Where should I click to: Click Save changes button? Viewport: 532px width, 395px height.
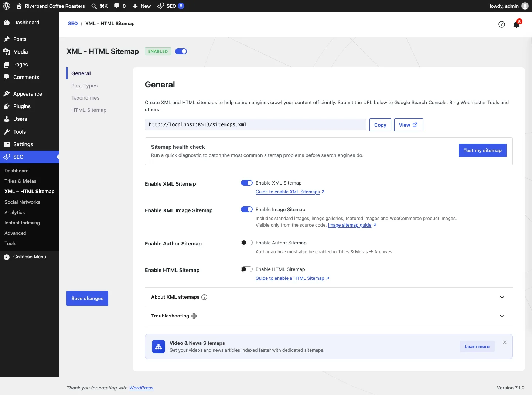87,298
